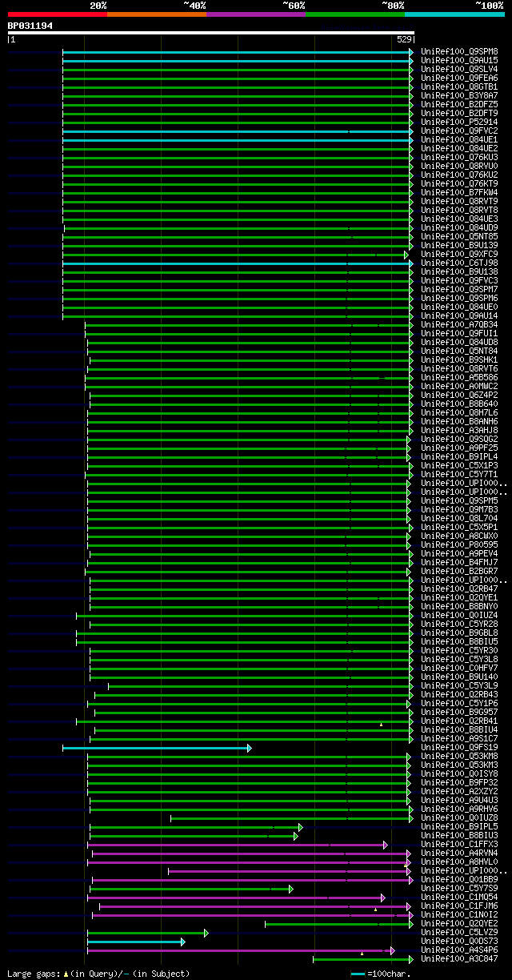This screenshot has width=512, height=980.
Task: Open hit UniRef100_Q84UE1
Action: tap(459, 139)
